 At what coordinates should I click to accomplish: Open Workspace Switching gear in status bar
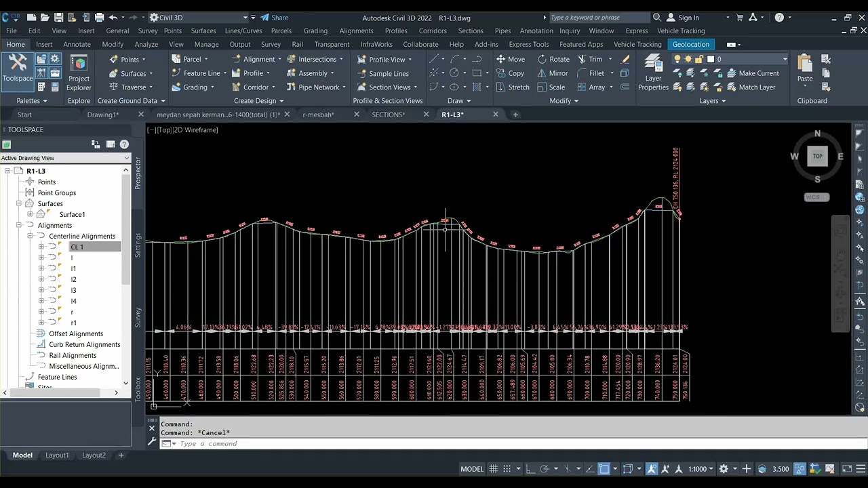pos(724,469)
